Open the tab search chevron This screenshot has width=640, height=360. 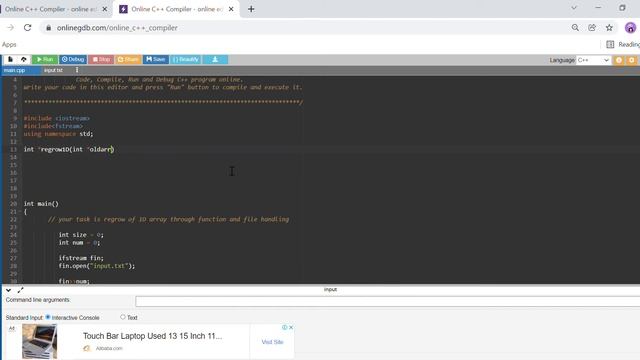click(574, 8)
